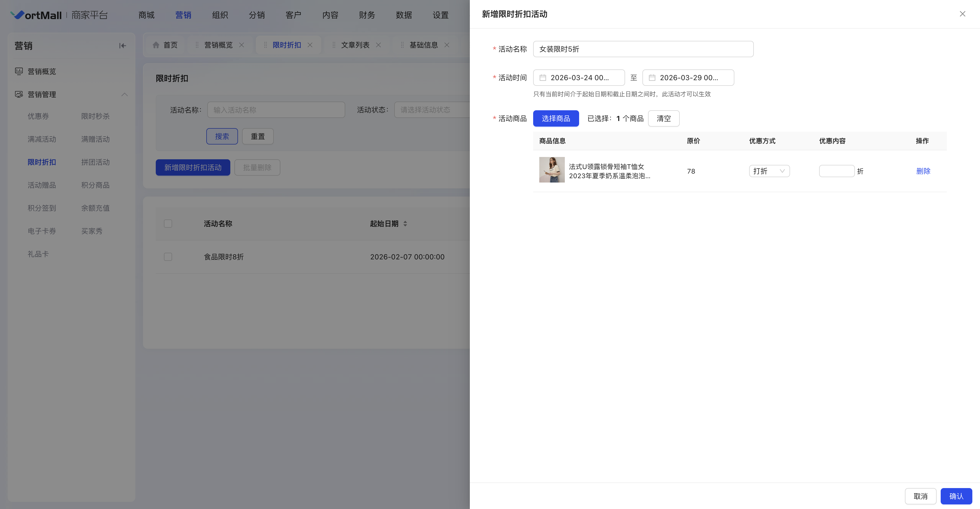This screenshot has height=509, width=980.
Task: Click calendar icon in start date field
Action: click(x=543, y=78)
